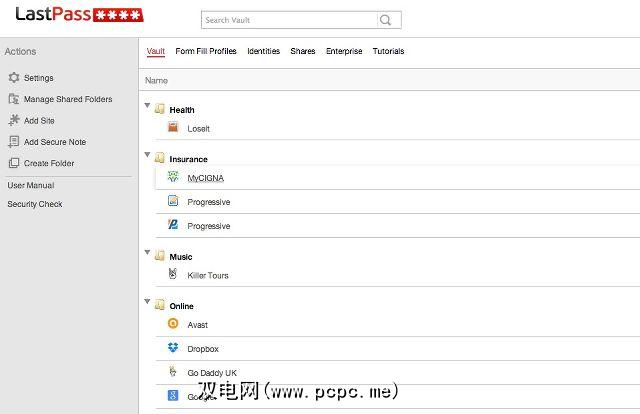Click the Health folder icon
The height and width of the screenshot is (414, 640).
[160, 109]
